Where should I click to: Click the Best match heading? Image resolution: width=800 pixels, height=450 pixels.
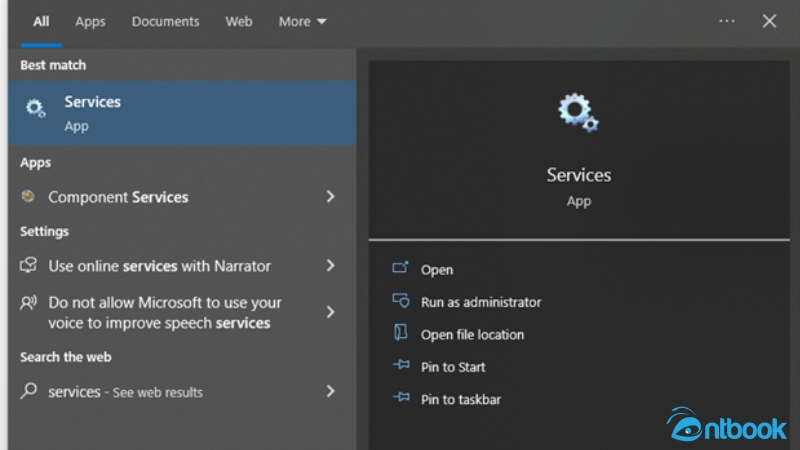53,65
